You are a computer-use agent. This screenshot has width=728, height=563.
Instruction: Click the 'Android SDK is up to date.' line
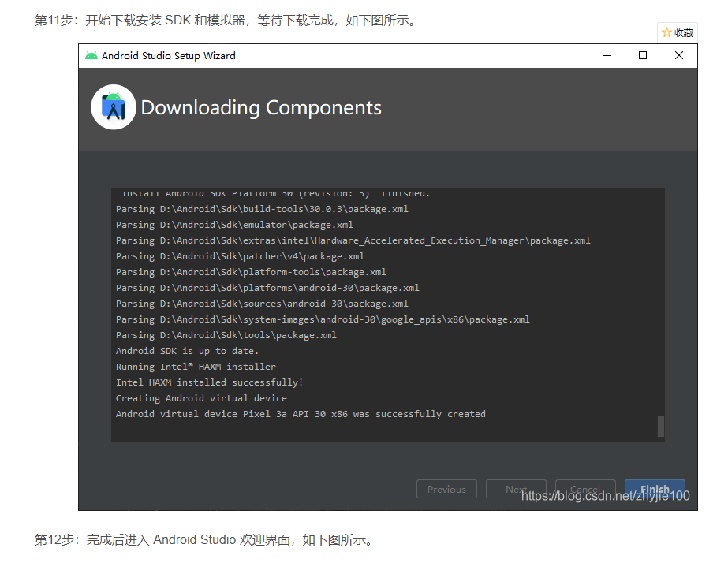187,351
